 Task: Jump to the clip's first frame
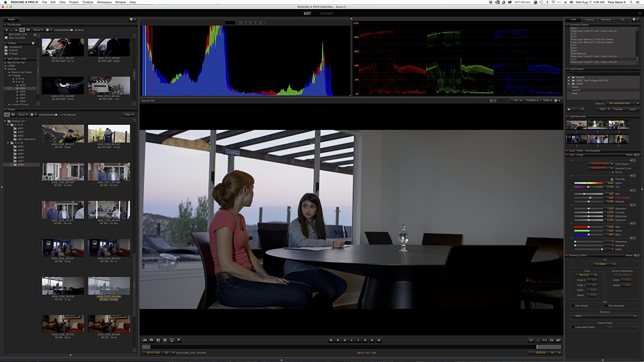(x=331, y=340)
